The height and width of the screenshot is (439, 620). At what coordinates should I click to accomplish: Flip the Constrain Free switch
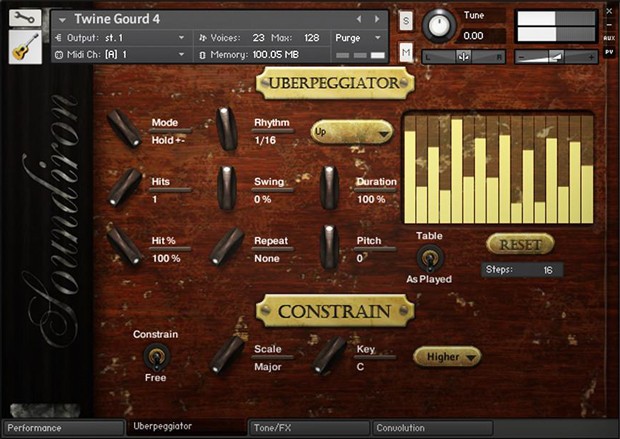[157, 356]
